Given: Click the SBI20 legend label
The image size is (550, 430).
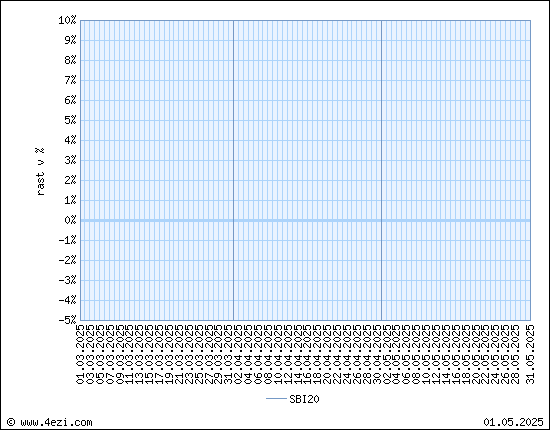Looking at the screenshot, I should point(304,399).
